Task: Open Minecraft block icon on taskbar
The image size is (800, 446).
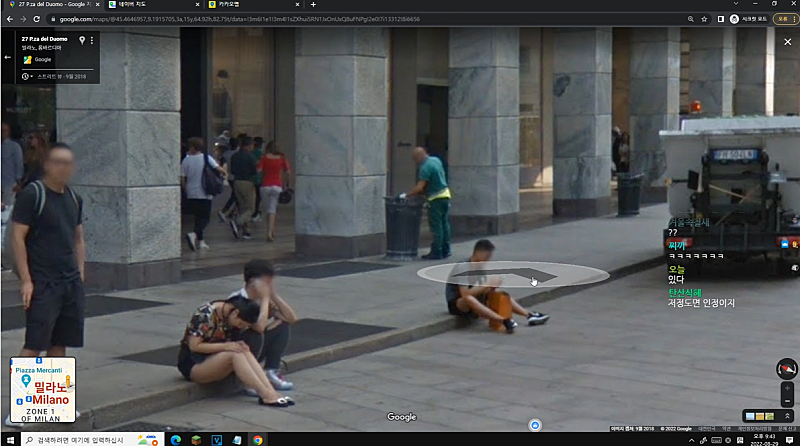Action: pos(196,440)
